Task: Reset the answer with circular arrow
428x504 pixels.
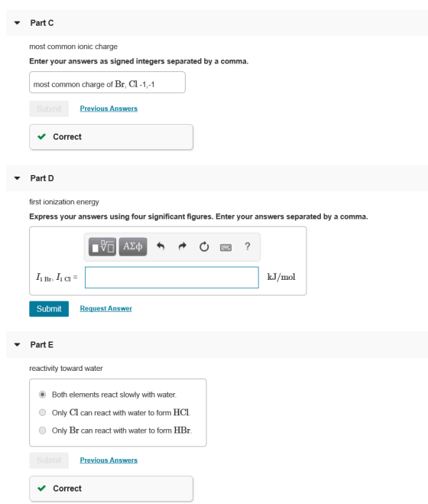Action: pyautogui.click(x=204, y=247)
